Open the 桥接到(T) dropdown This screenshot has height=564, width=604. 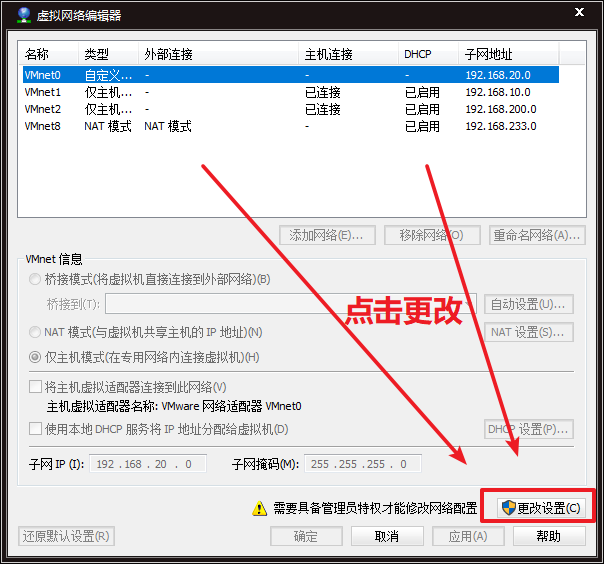tap(291, 304)
